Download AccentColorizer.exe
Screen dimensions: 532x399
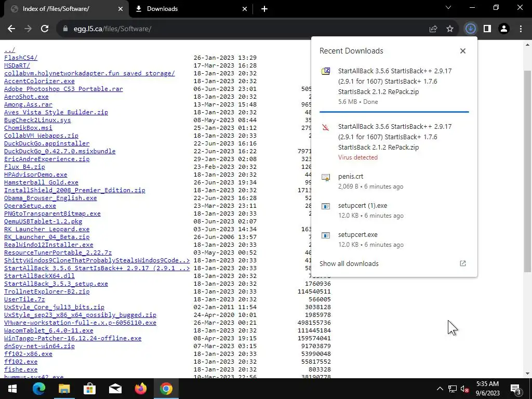coord(39,81)
